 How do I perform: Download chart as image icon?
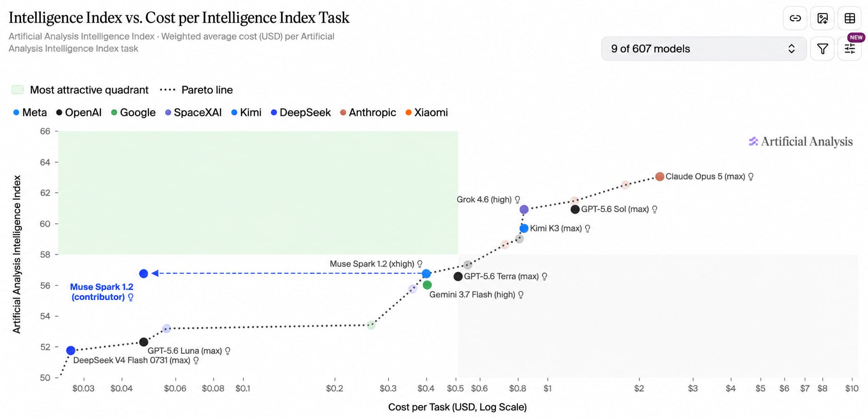822,18
